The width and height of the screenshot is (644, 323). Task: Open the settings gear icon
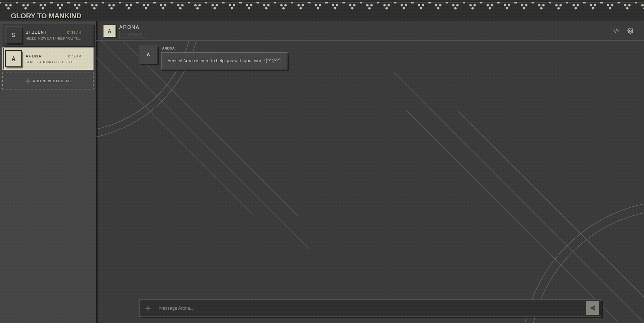[630, 31]
